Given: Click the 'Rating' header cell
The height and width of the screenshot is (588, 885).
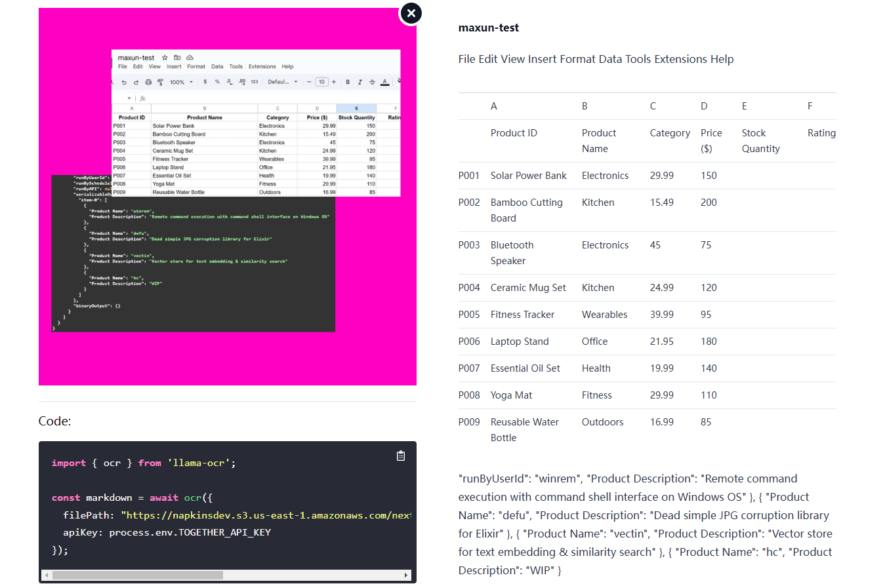Looking at the screenshot, I should click(x=821, y=133).
